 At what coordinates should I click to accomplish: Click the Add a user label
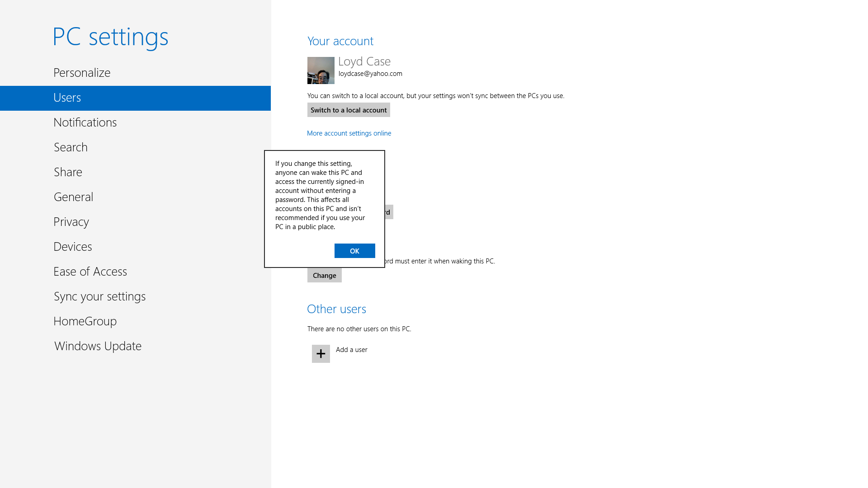tap(351, 350)
